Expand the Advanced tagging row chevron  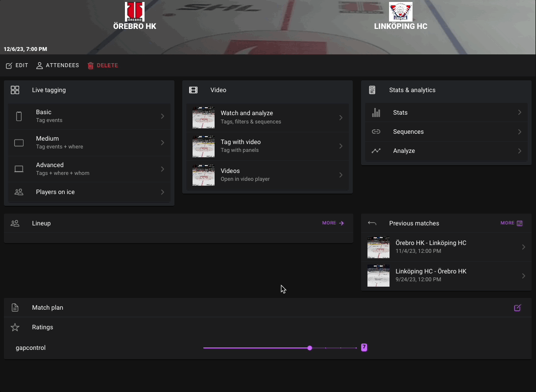click(162, 169)
